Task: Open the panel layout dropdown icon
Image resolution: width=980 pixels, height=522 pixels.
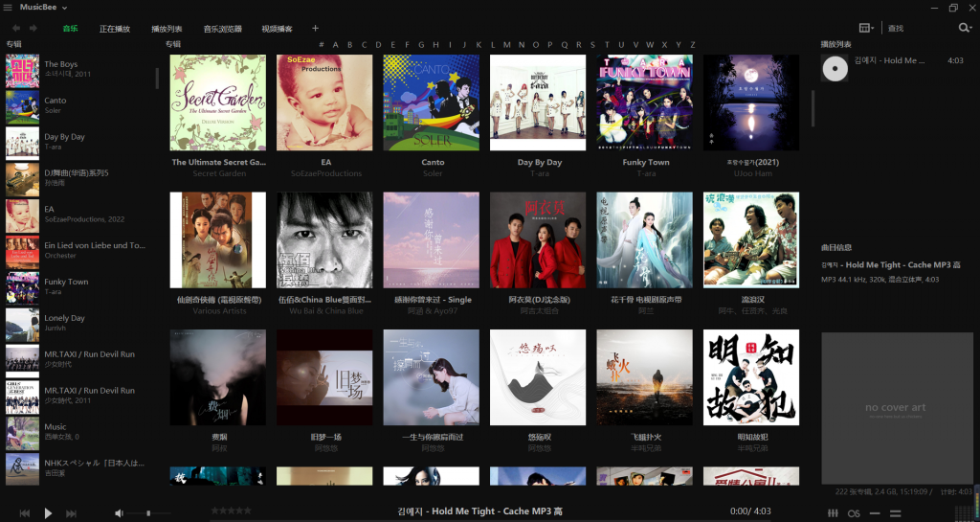Action: tap(866, 28)
